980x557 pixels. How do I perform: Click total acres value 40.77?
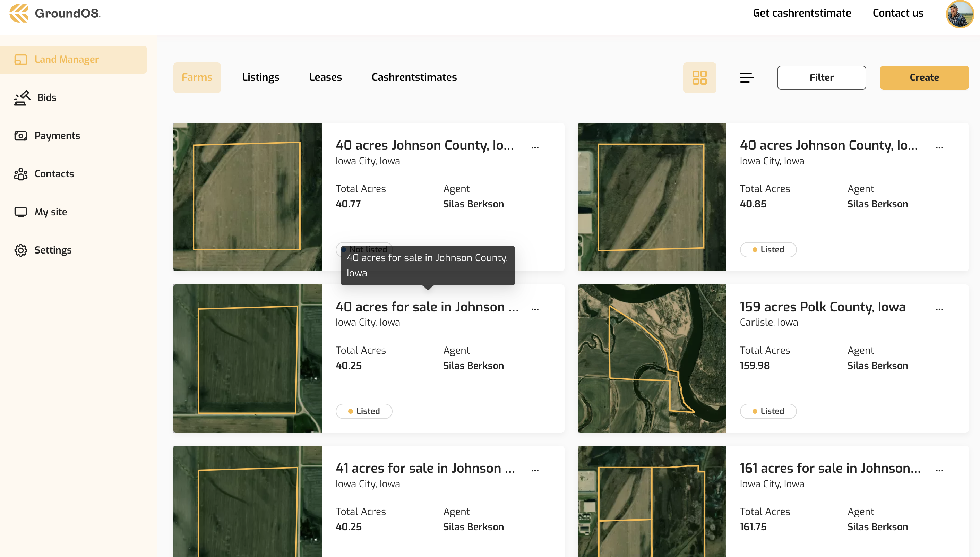(x=348, y=204)
